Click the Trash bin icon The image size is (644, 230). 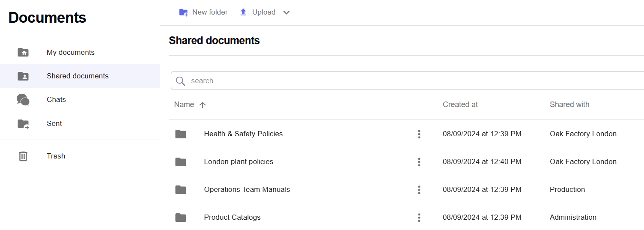23,156
